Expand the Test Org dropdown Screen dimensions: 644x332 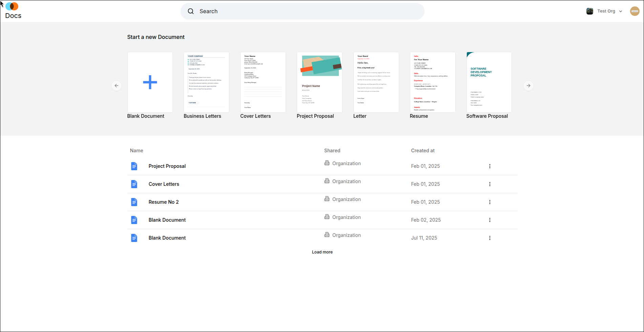[621, 11]
